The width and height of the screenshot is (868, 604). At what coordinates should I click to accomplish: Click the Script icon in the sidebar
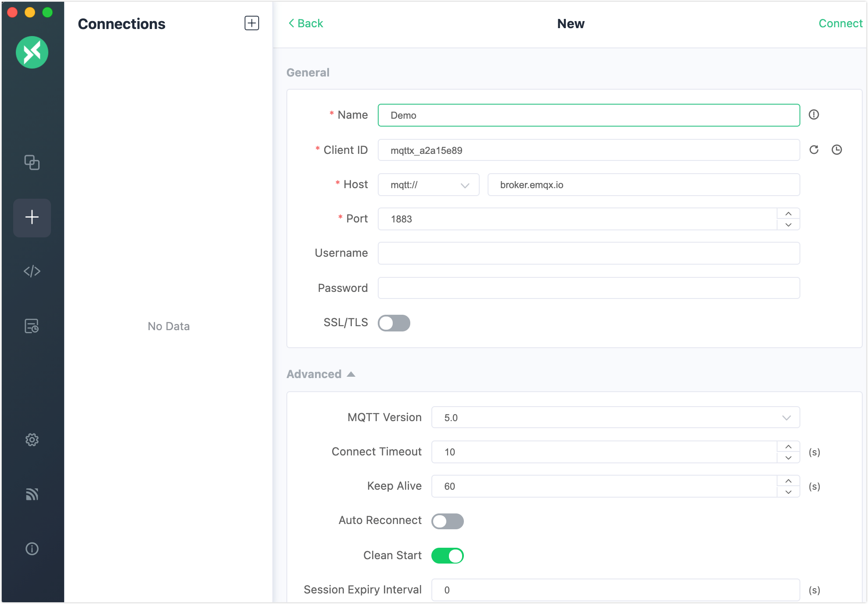click(x=32, y=271)
